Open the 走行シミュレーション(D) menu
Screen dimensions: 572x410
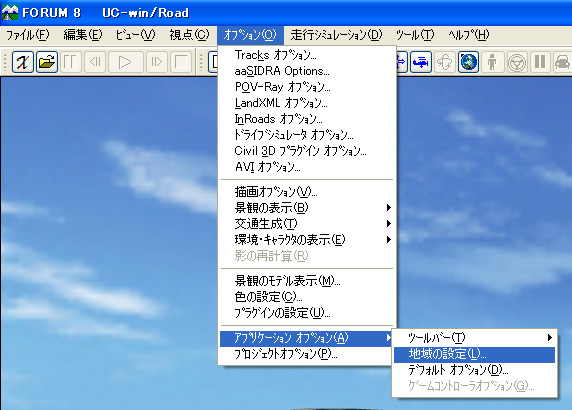(x=336, y=35)
